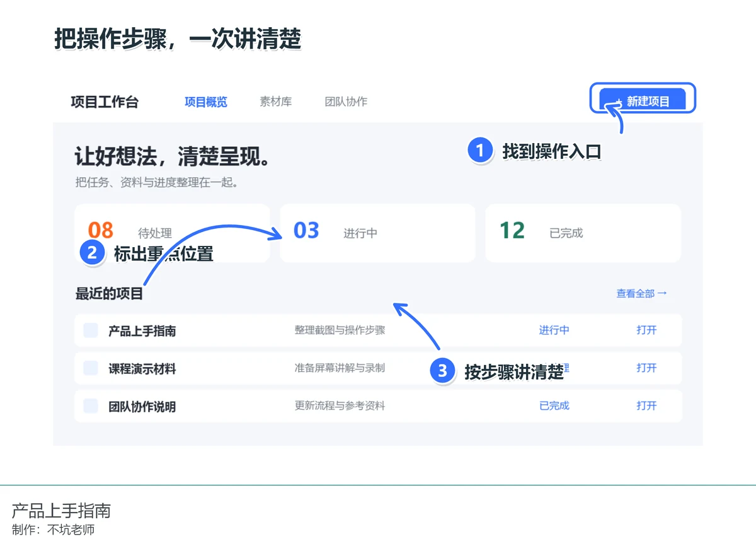Open the 产品上手指南 project via 打开

point(646,330)
